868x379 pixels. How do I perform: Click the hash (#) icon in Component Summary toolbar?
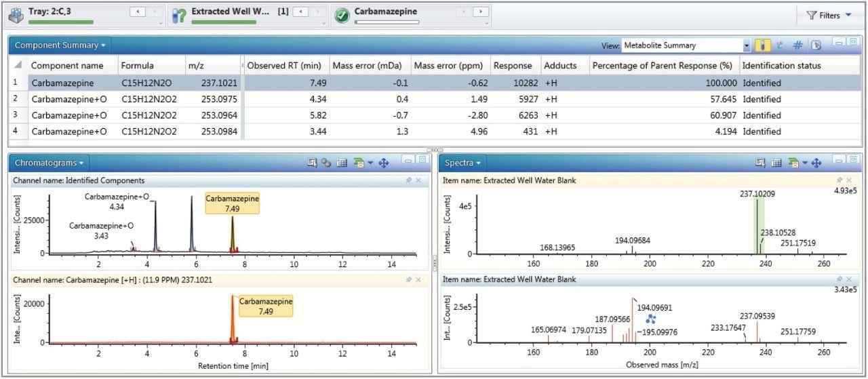(x=797, y=45)
